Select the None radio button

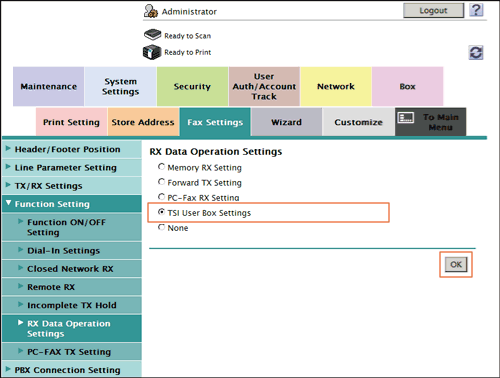coord(161,227)
